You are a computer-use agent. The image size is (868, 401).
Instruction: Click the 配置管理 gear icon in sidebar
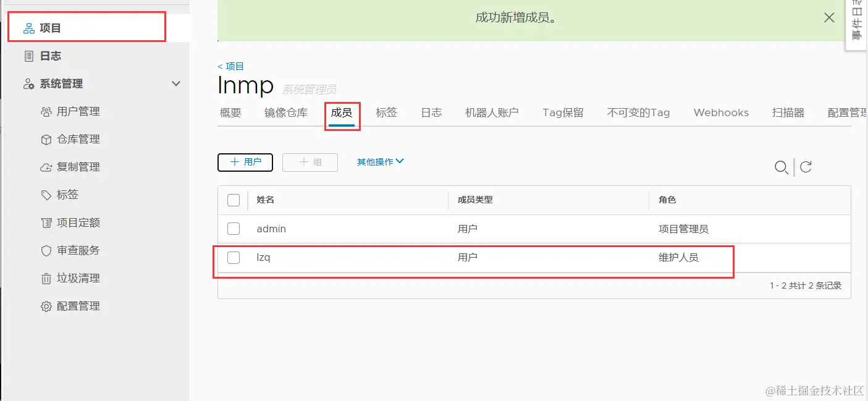coord(46,306)
